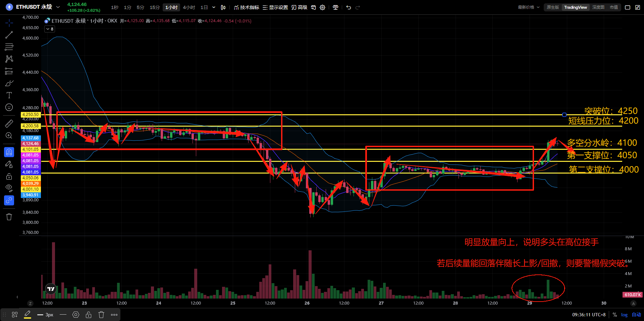The height and width of the screenshot is (321, 644).
Task: Switch to the 1日 interval
Action: [204, 7]
